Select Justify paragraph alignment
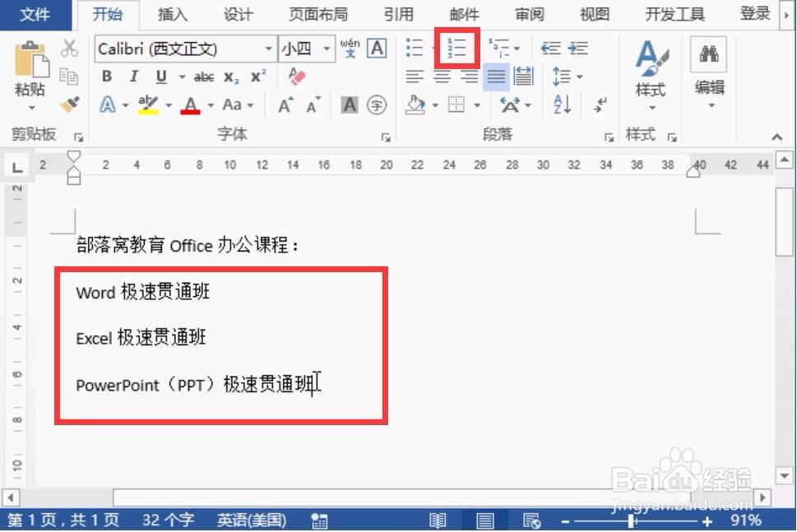797x532 pixels. tap(496, 76)
